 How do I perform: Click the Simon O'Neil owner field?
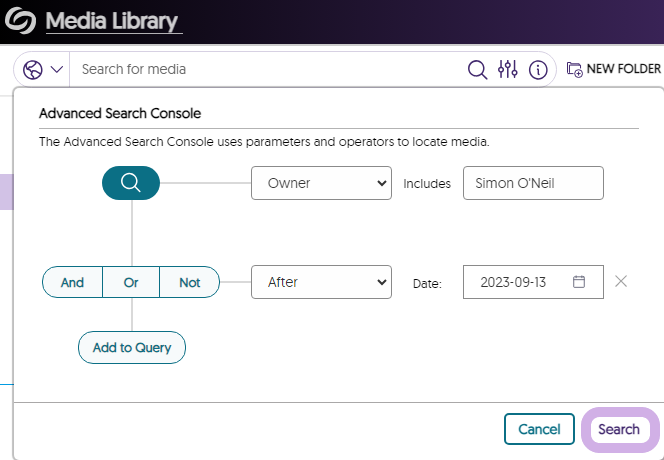click(533, 183)
